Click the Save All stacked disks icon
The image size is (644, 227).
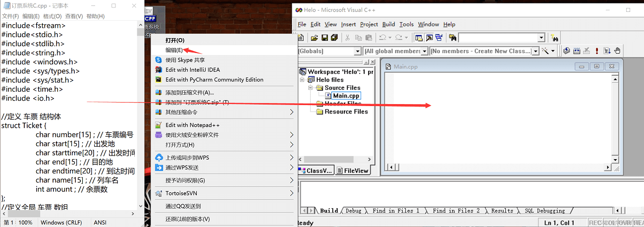coord(334,38)
